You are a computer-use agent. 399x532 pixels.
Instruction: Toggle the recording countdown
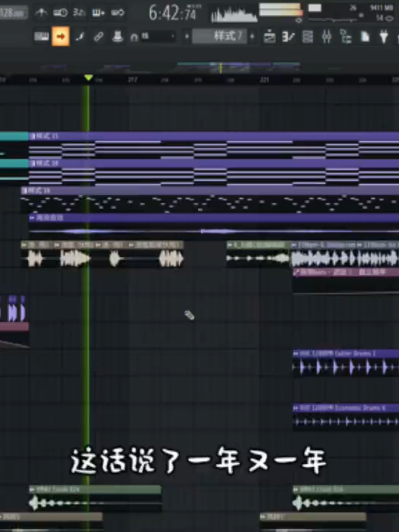[79, 13]
